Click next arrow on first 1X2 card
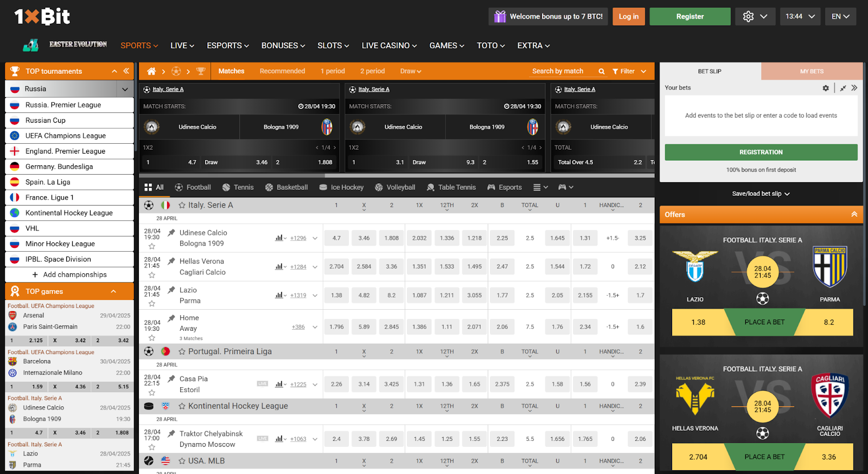 point(335,148)
